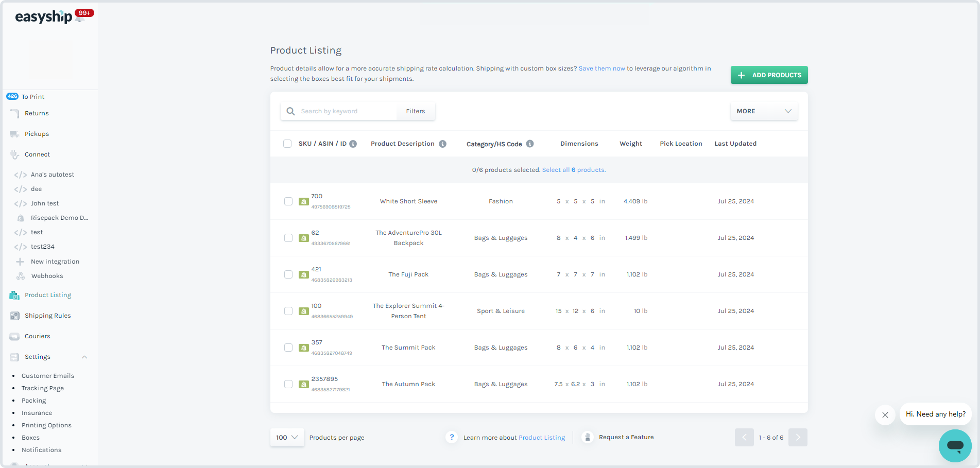Go to previous page arrow

tap(744, 438)
